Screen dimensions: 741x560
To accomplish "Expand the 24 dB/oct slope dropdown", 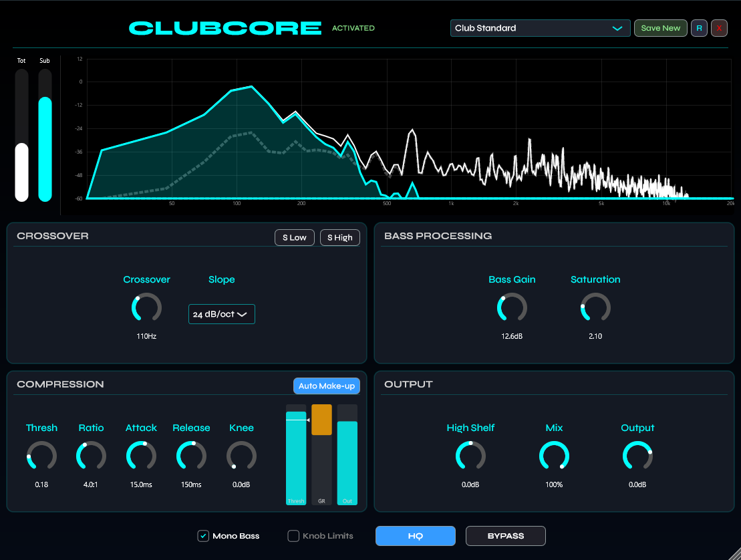I will [x=221, y=314].
